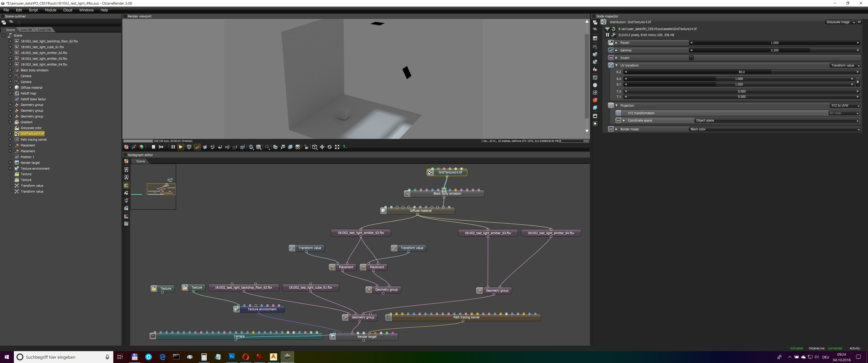Screen dimensions: 868x363
Task: Toggle node preview eye icon
Action: click(859, 22)
